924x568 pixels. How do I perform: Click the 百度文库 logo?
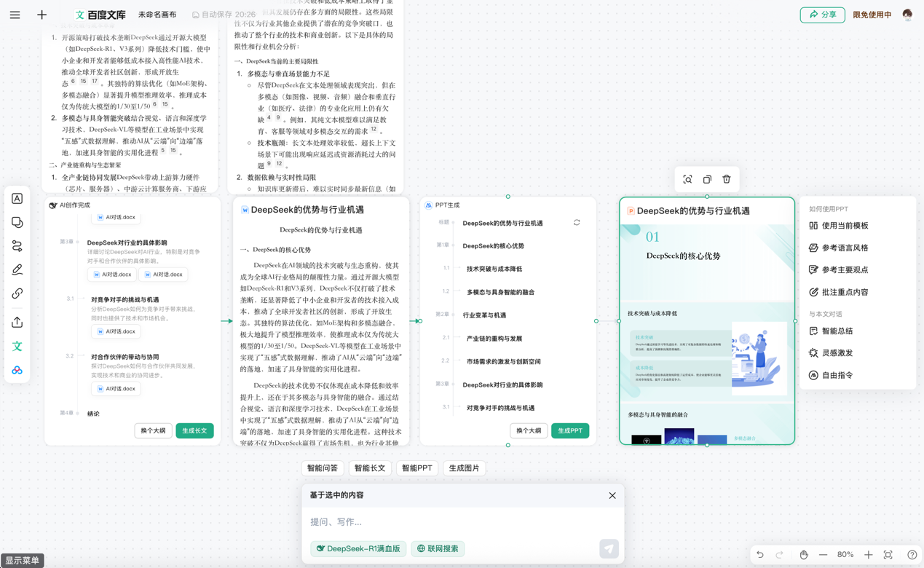100,15
